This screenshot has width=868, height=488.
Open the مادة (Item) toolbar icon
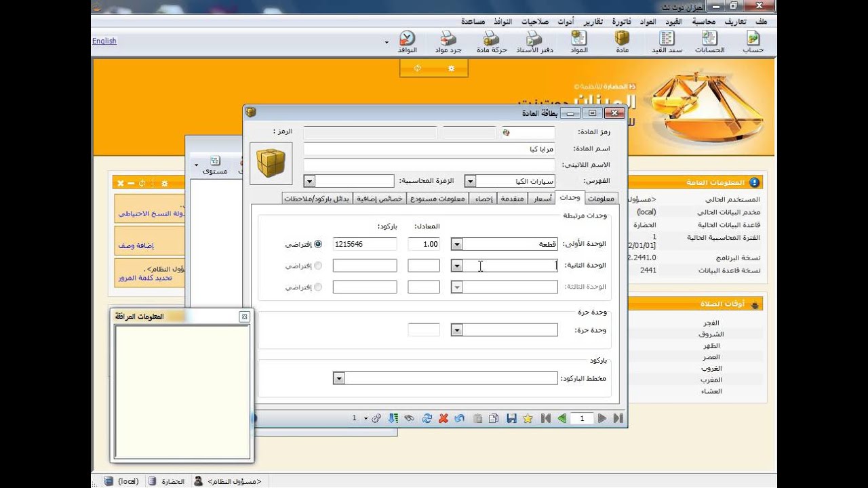point(622,42)
